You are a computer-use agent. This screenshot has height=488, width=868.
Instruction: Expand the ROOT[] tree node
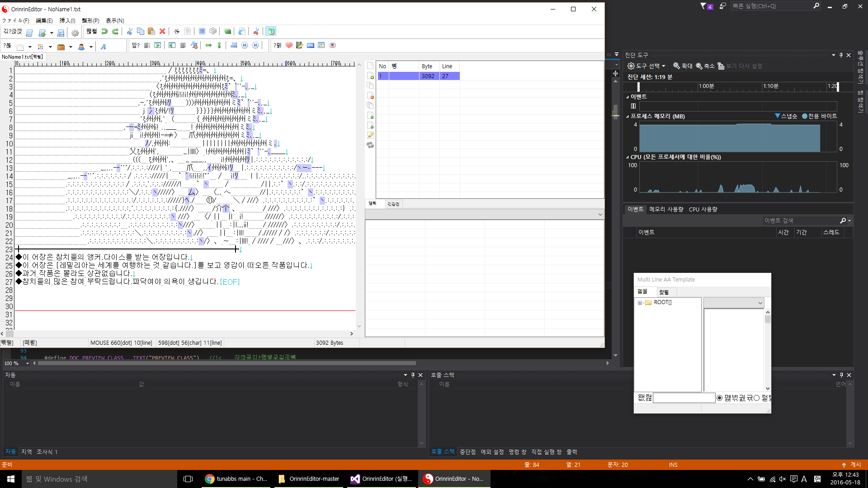pos(640,303)
